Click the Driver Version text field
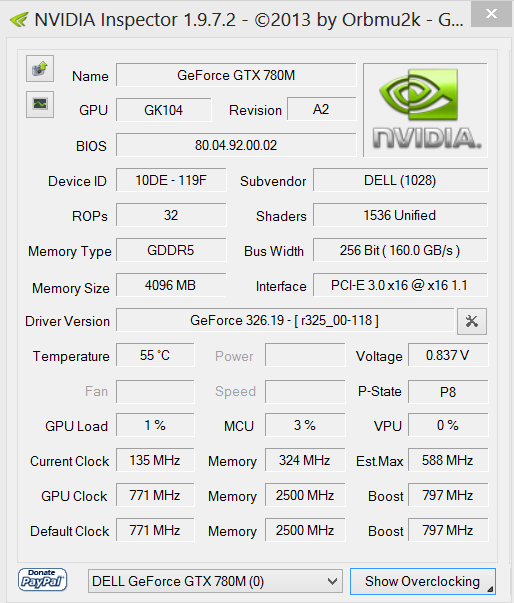The image size is (514, 603). click(285, 320)
